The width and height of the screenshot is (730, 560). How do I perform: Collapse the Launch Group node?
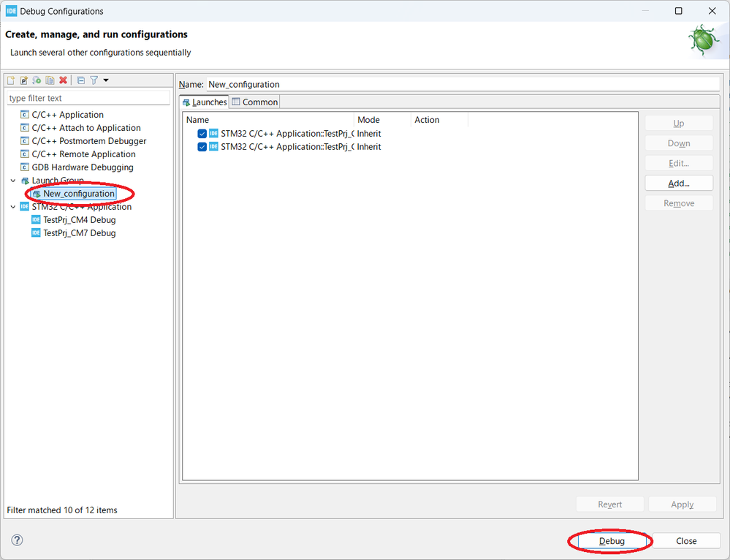13,181
